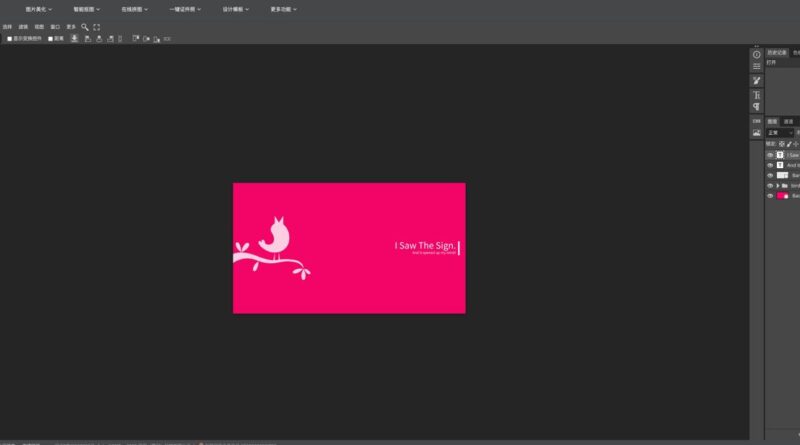Viewport: 800px width, 445px height.
Task: Click the fullscreen toggle icon
Action: (x=97, y=27)
